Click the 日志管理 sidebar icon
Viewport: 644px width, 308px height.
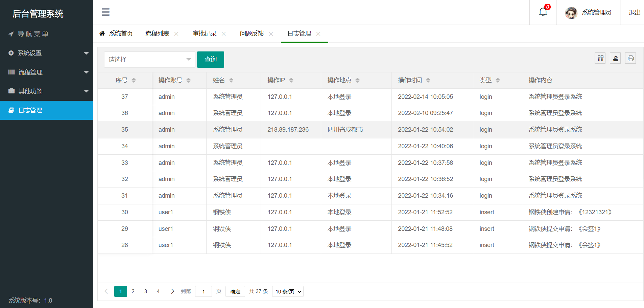click(x=11, y=110)
